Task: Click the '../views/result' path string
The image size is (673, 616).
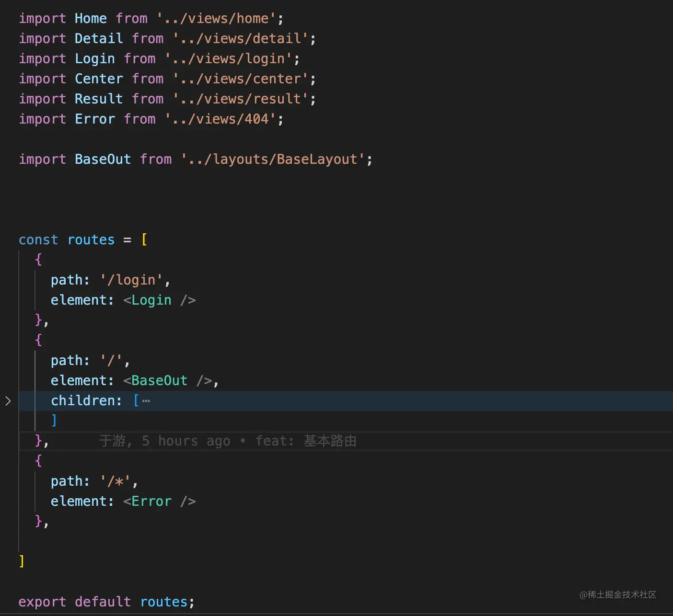Action: [x=241, y=99]
